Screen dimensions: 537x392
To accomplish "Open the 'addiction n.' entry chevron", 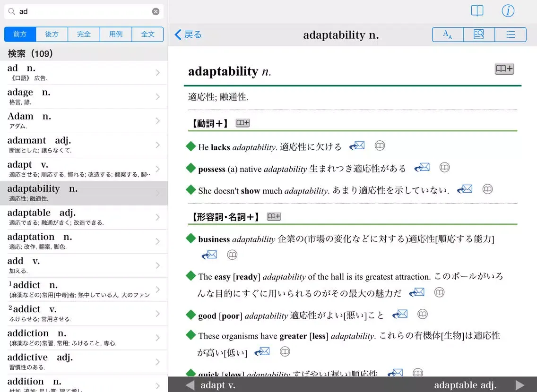I will [x=157, y=338].
